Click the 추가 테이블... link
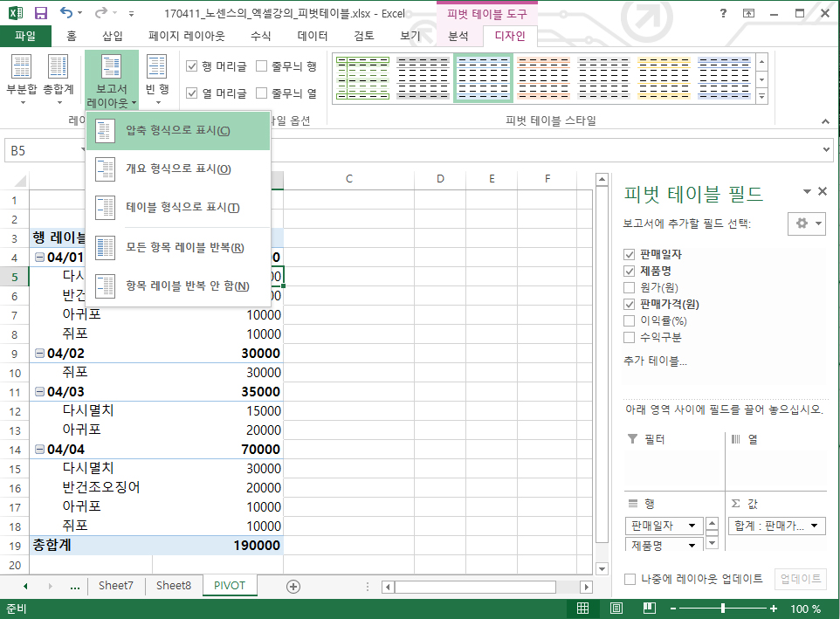840x619 pixels. pos(655,361)
